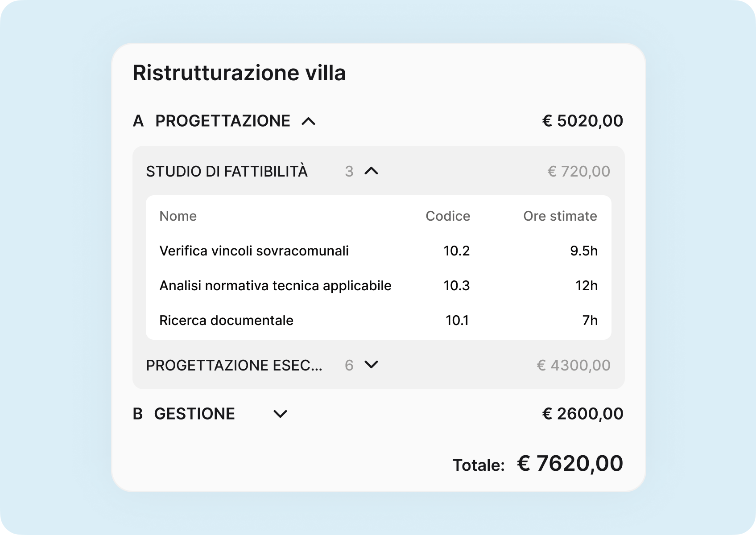
Task: Click the GESTIONE section heading
Action: point(194,414)
